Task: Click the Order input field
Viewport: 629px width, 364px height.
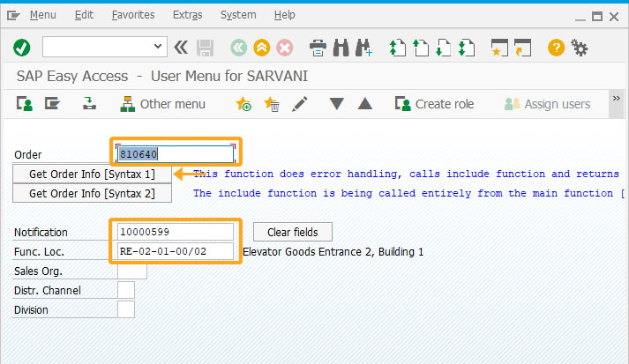Action: [x=176, y=154]
